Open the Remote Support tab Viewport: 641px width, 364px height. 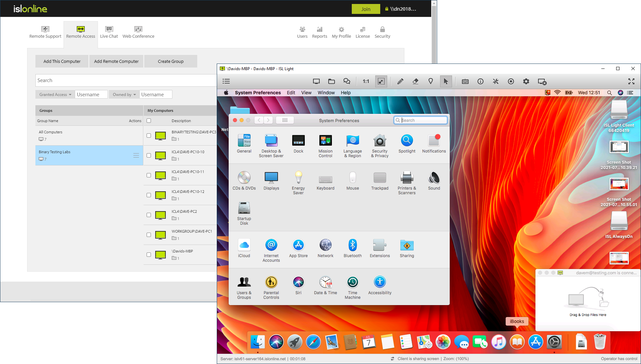click(45, 32)
